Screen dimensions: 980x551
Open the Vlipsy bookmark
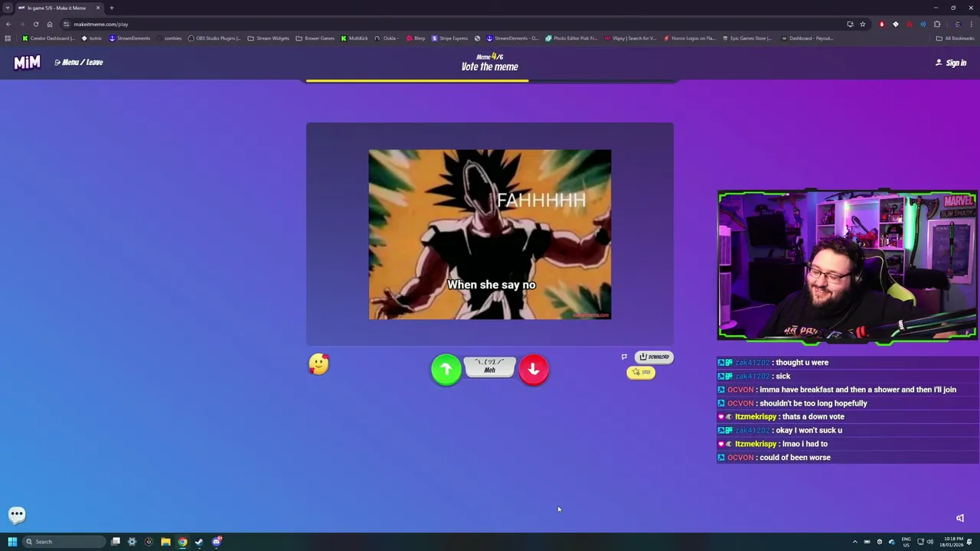(x=631, y=38)
